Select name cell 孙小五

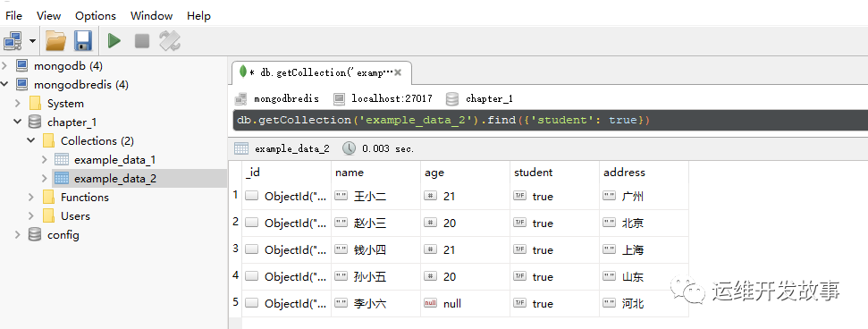(x=375, y=277)
